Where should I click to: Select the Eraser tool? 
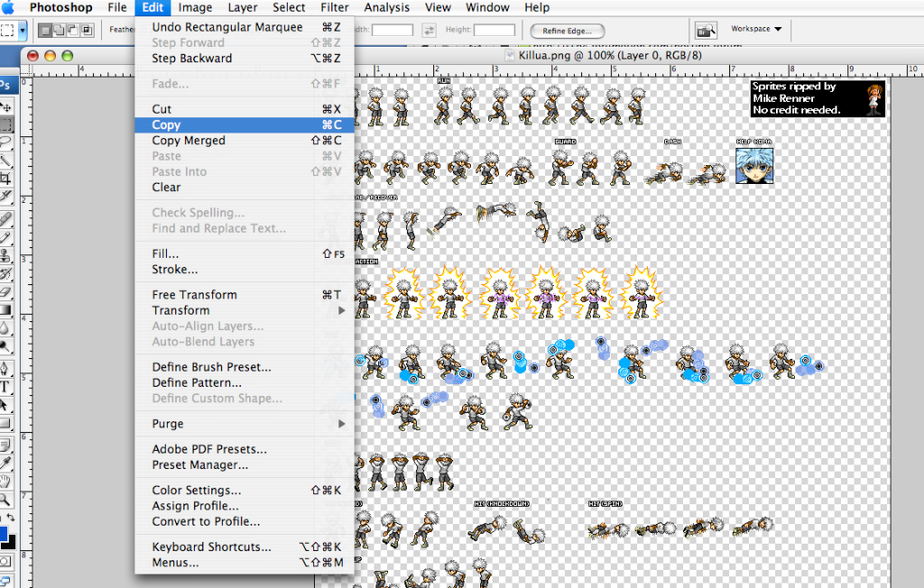[x=6, y=291]
